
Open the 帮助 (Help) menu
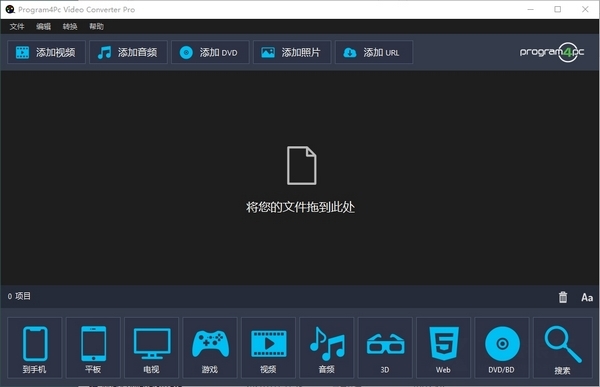(96, 26)
